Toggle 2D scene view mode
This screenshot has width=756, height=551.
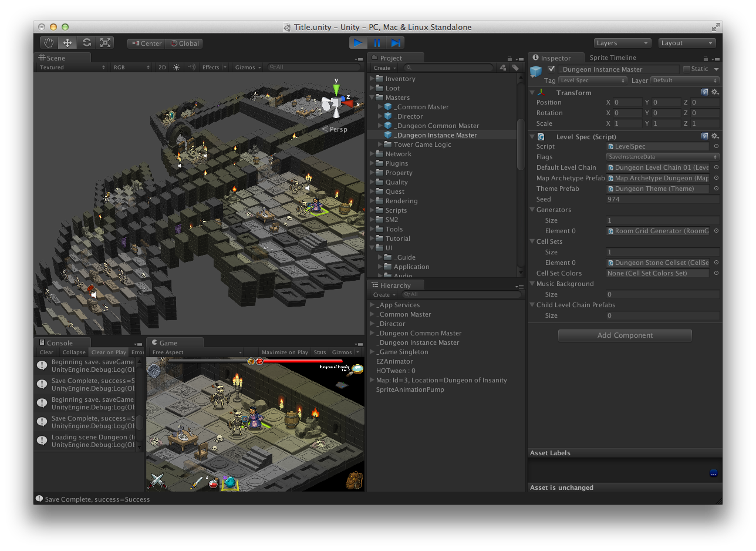coord(162,68)
